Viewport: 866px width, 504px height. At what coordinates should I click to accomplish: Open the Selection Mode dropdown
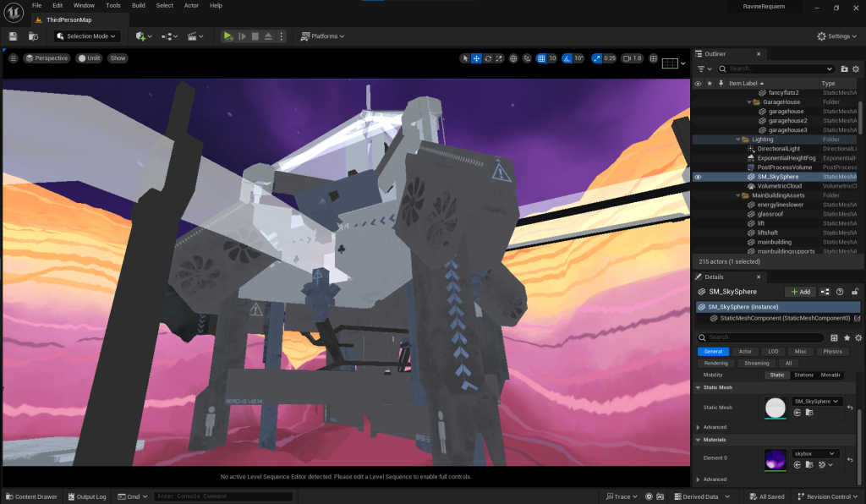point(87,36)
